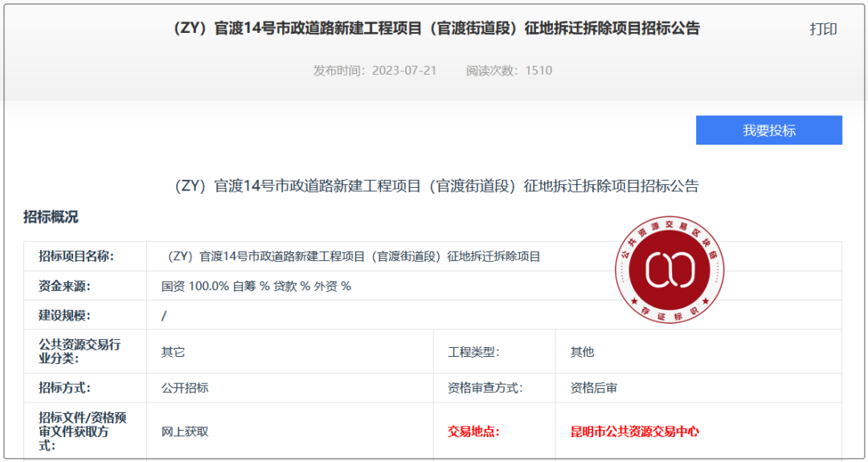The image size is (868, 462).
Task: Click the project name value in the table
Action: coord(351,256)
